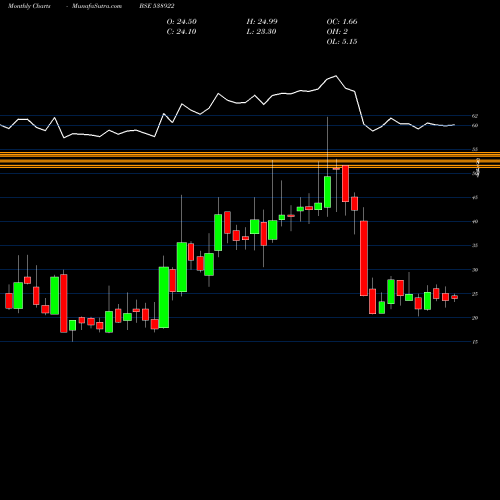The height and width of the screenshot is (500, 500).
Task: Click the 60 price axis label
Action: tap(475, 126)
